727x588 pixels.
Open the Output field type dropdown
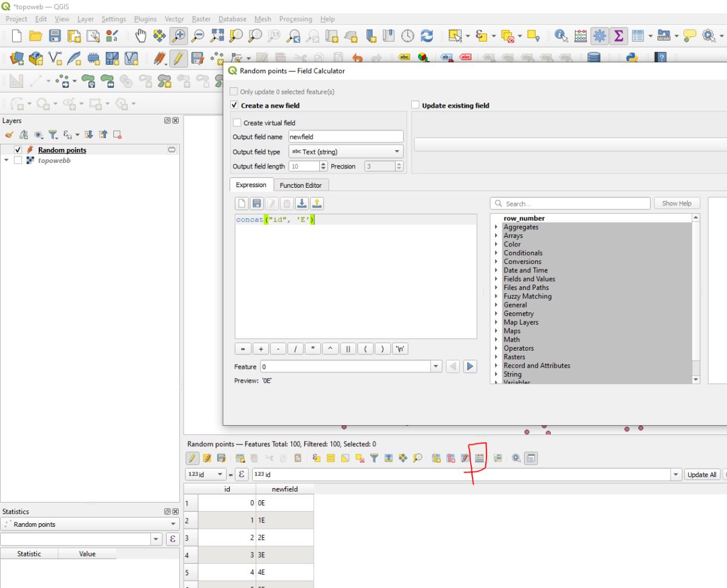click(x=346, y=151)
